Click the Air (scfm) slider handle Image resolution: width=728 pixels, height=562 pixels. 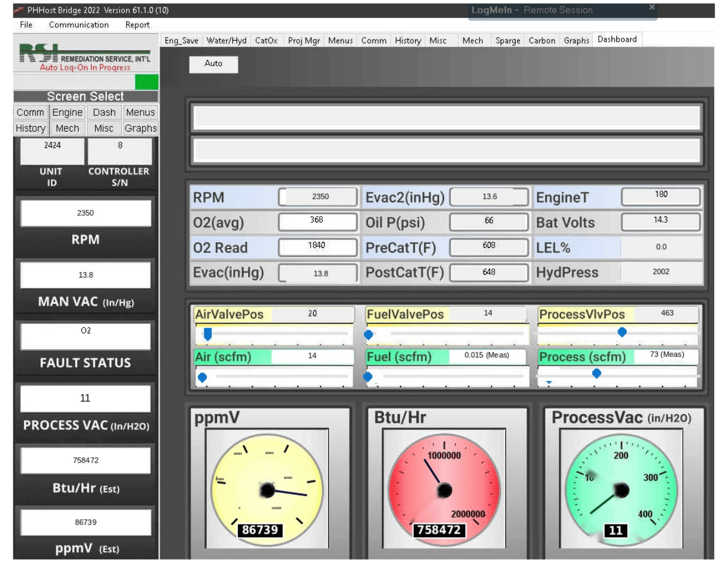(203, 377)
